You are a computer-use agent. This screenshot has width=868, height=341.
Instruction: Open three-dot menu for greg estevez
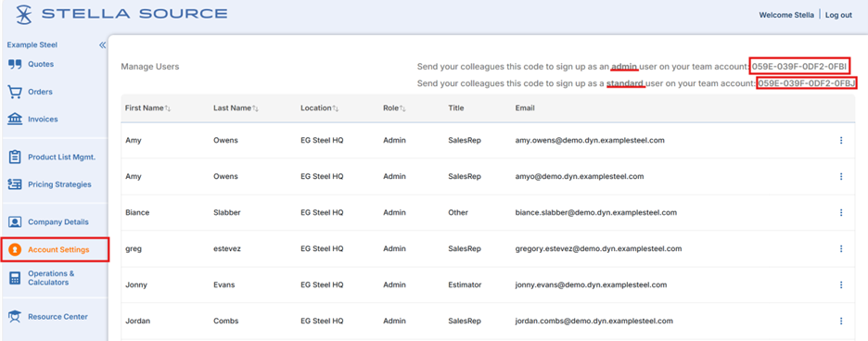[x=841, y=248]
